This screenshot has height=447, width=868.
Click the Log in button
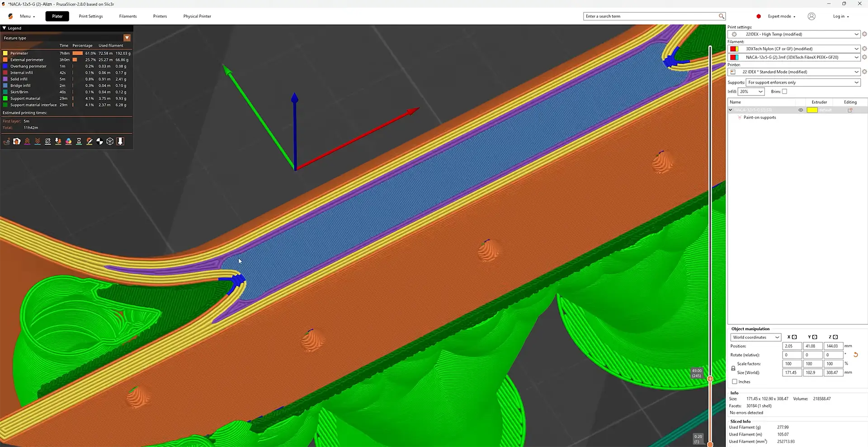(841, 16)
